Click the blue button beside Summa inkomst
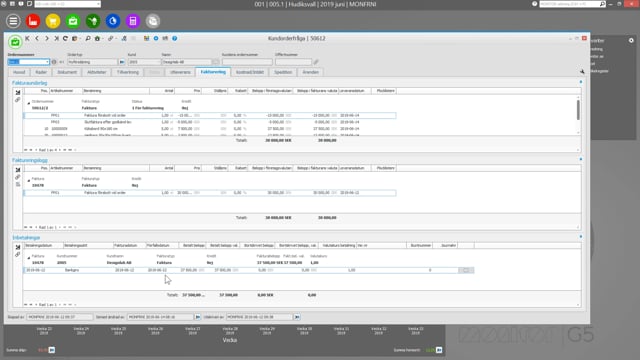This screenshot has width=640, height=360. 439,350
